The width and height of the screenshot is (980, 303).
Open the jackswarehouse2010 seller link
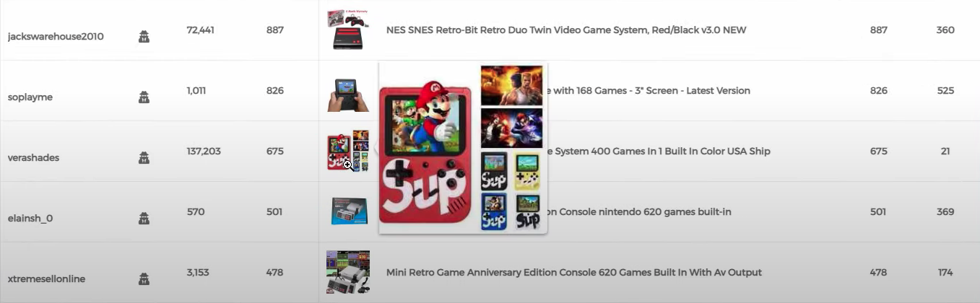click(x=55, y=36)
